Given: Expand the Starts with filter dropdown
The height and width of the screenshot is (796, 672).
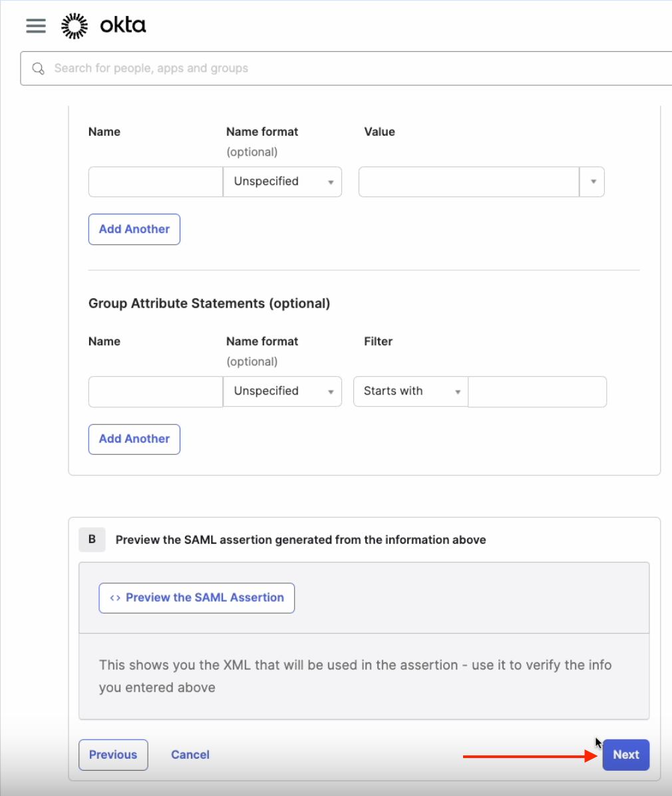Looking at the screenshot, I should click(x=411, y=391).
